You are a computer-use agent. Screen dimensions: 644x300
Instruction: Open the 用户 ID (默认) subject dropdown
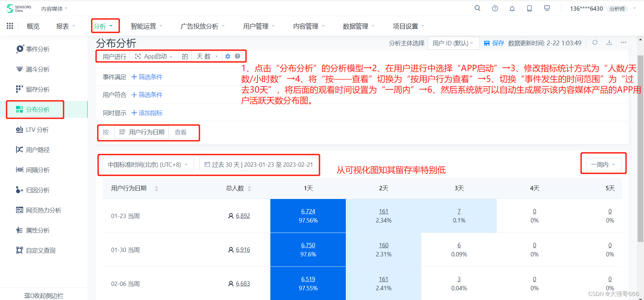pos(453,43)
